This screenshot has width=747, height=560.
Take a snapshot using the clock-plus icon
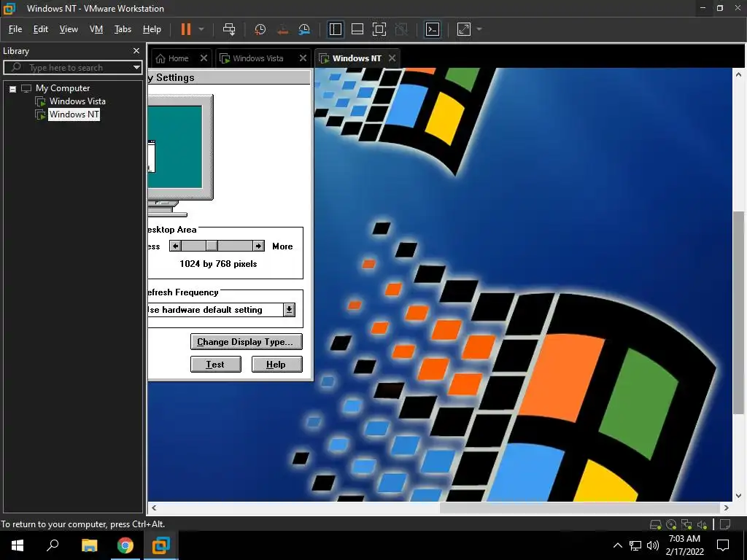coord(260,29)
